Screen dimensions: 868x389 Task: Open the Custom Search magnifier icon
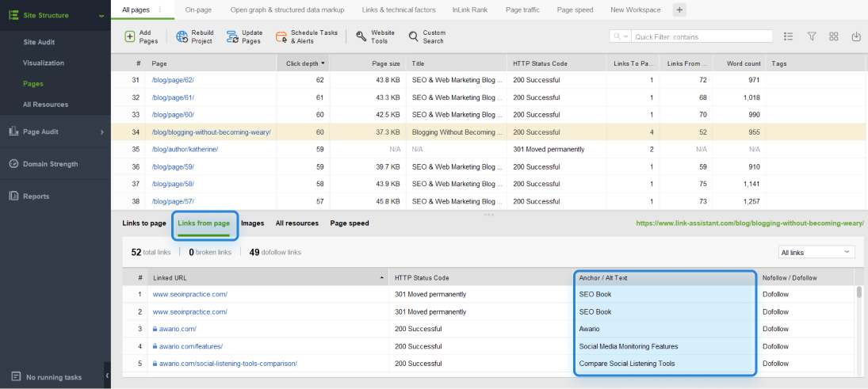[414, 36]
